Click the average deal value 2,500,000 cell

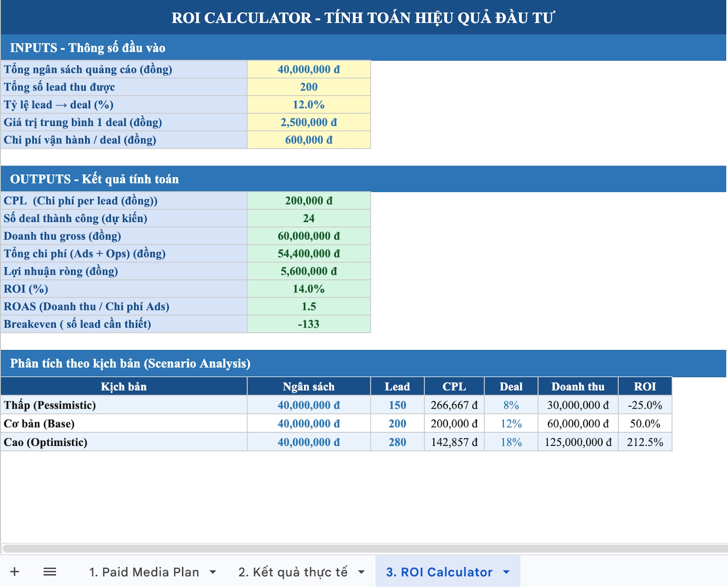point(308,122)
